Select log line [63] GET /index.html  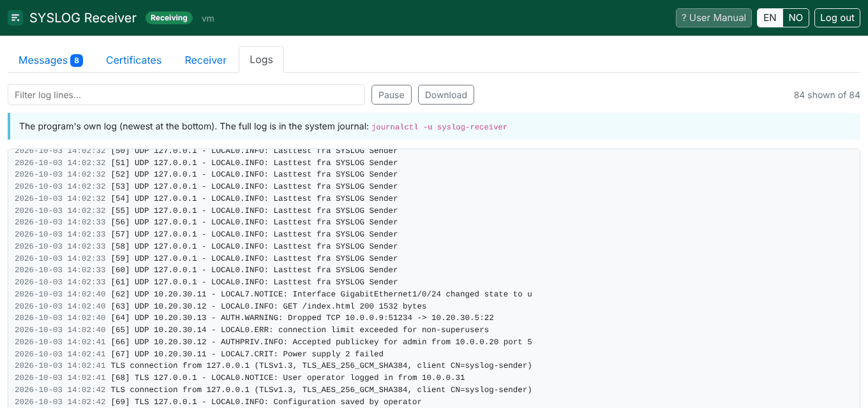pos(220,306)
